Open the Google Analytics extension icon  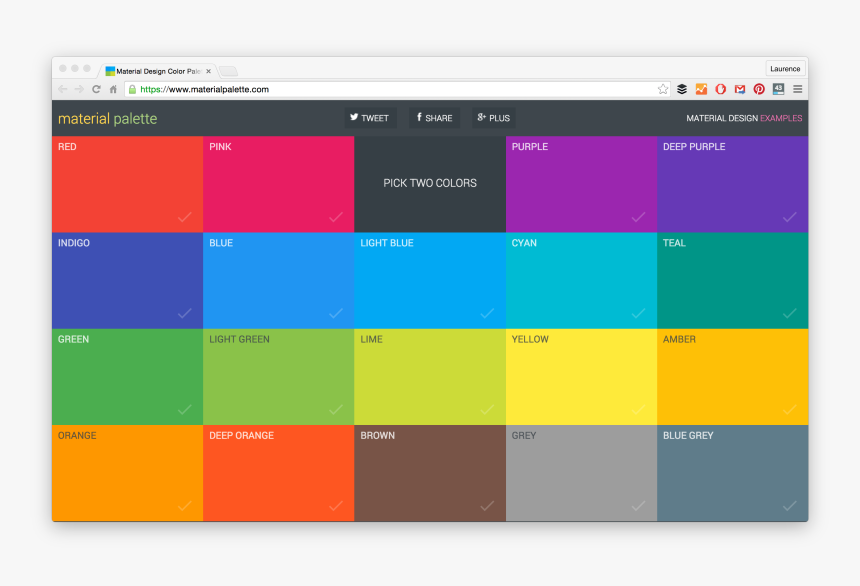[x=701, y=89]
